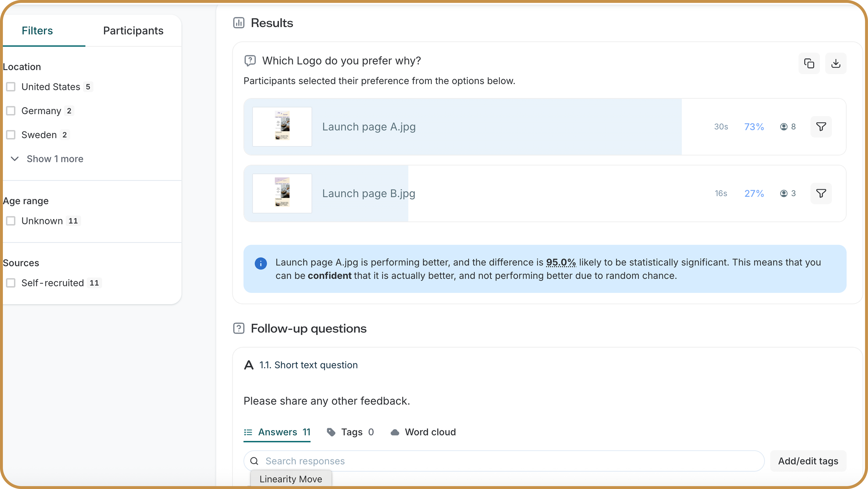Open the Launch page A.jpg thumbnail
This screenshot has height=489, width=868.
(282, 127)
